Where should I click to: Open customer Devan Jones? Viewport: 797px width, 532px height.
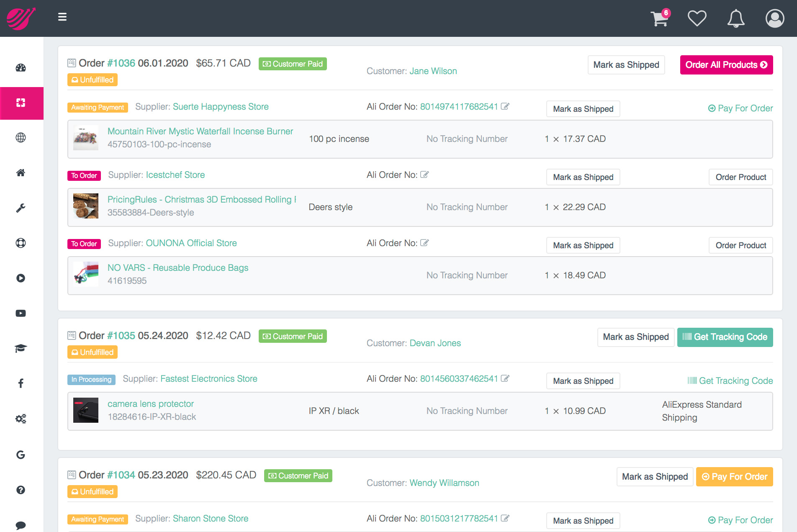pyautogui.click(x=435, y=343)
